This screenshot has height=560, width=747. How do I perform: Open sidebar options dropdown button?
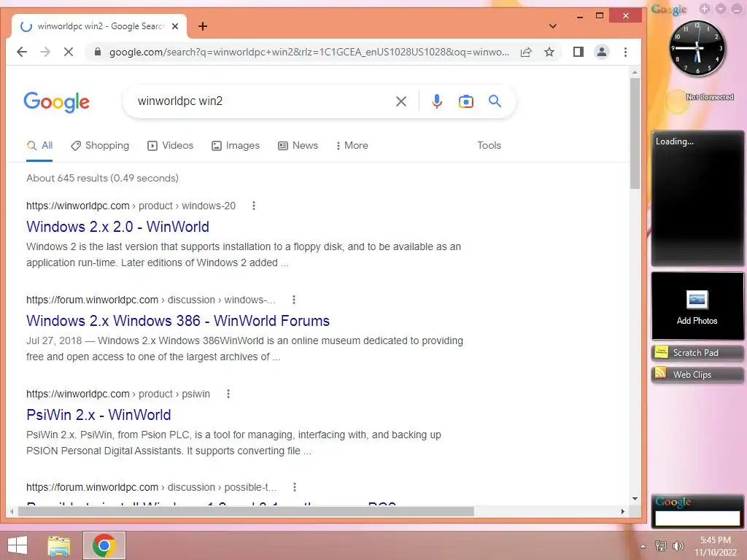tap(720, 9)
